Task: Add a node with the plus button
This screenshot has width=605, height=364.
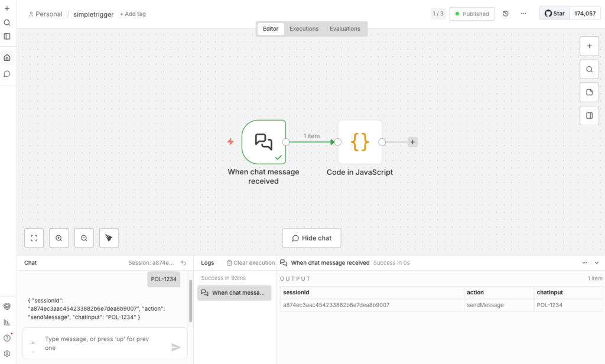Action: tap(589, 46)
